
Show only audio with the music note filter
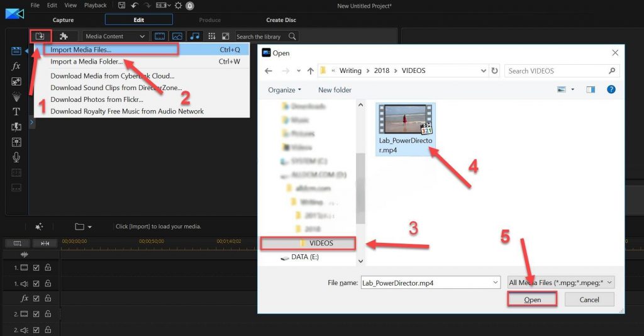(x=195, y=36)
